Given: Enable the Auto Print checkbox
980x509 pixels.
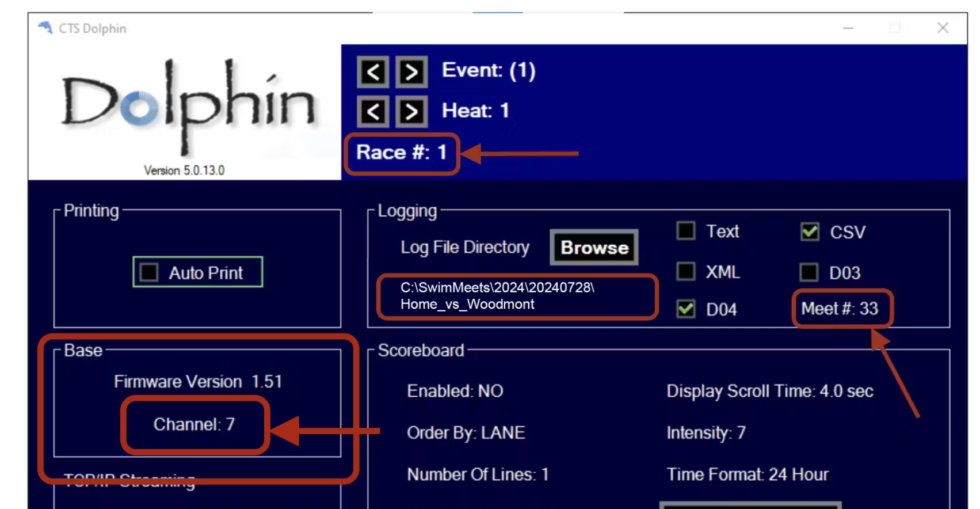Looking at the screenshot, I should pyautogui.click(x=149, y=272).
